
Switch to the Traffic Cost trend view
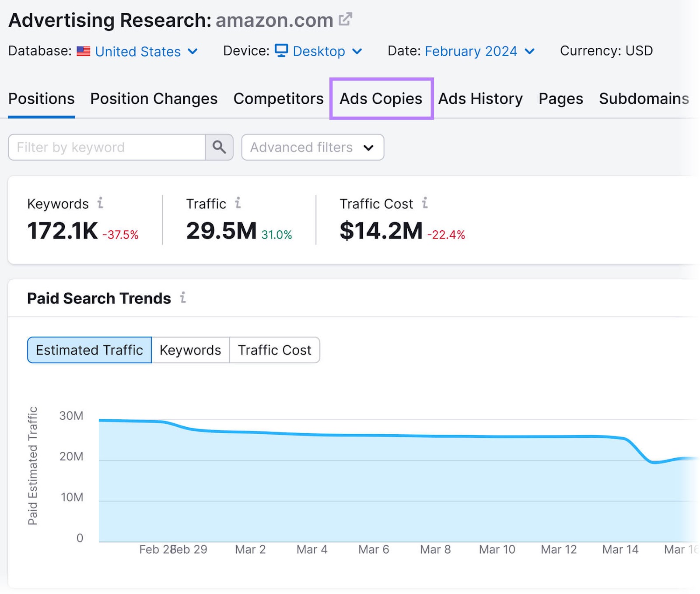(274, 350)
